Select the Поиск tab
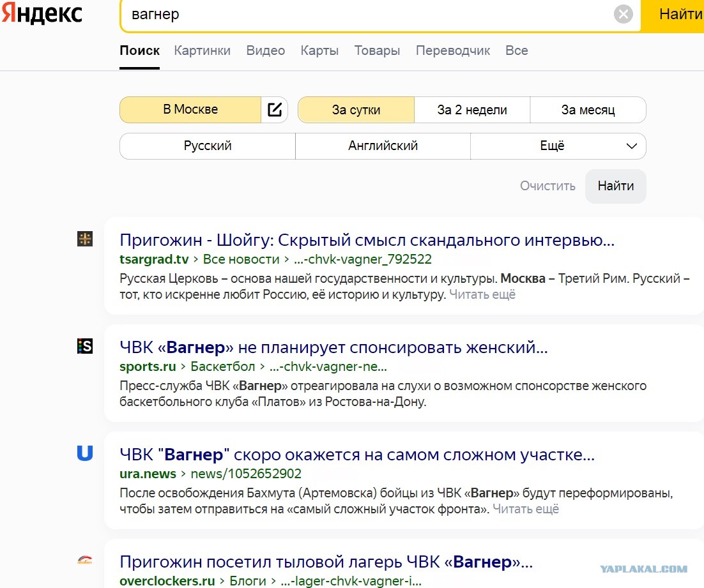704x588 pixels. [139, 50]
